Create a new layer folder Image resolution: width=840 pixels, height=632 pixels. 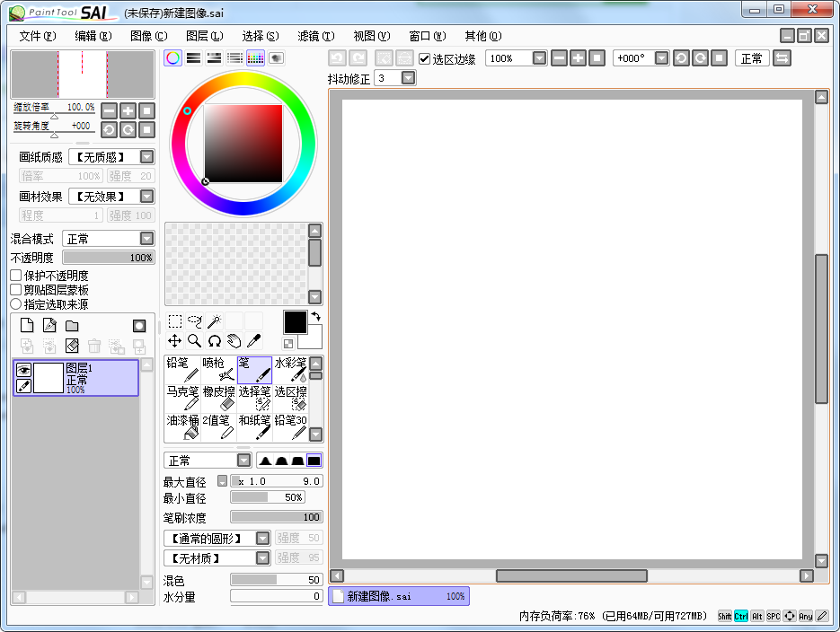(x=72, y=325)
